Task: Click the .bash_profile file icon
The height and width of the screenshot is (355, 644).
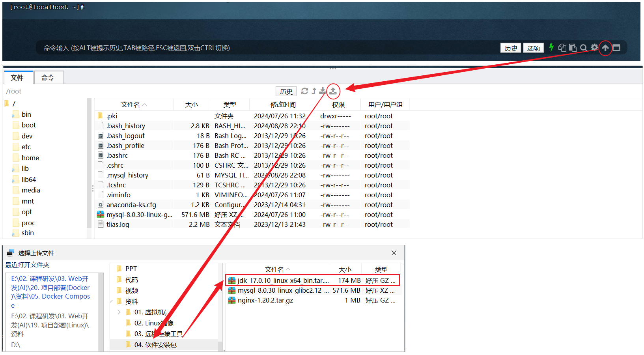Action: coord(101,146)
